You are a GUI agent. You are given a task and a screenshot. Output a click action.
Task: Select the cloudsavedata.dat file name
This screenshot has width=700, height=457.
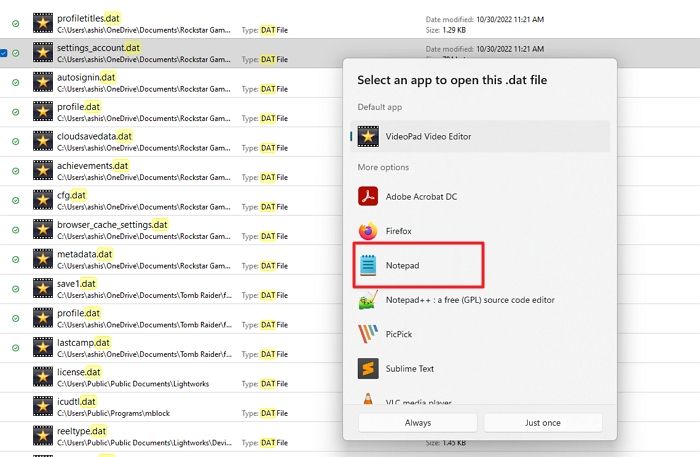coord(95,136)
